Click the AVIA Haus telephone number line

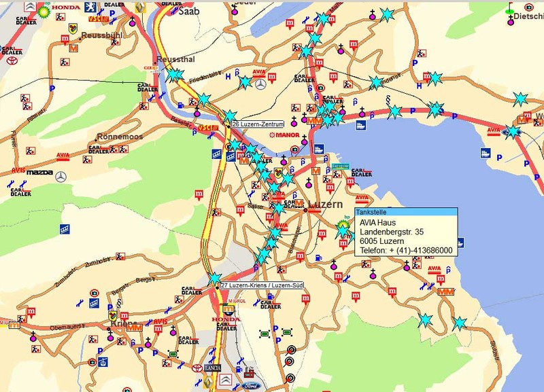point(406,251)
